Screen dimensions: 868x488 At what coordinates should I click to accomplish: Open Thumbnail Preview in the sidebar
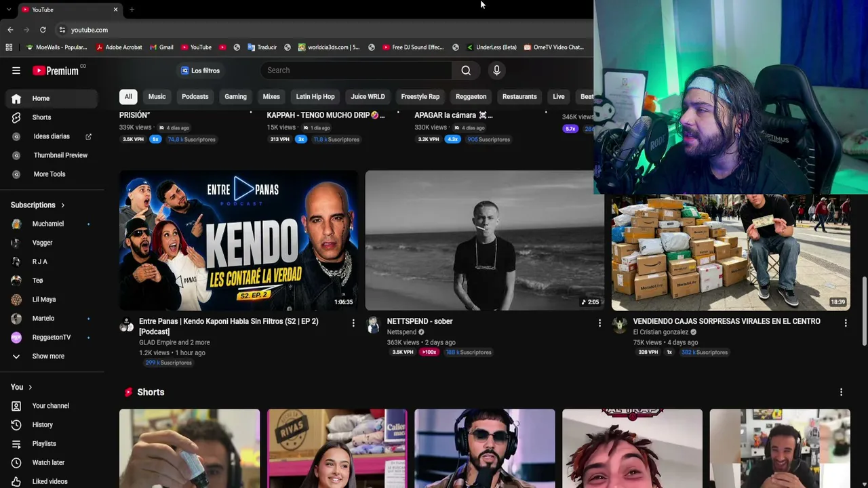52,155
